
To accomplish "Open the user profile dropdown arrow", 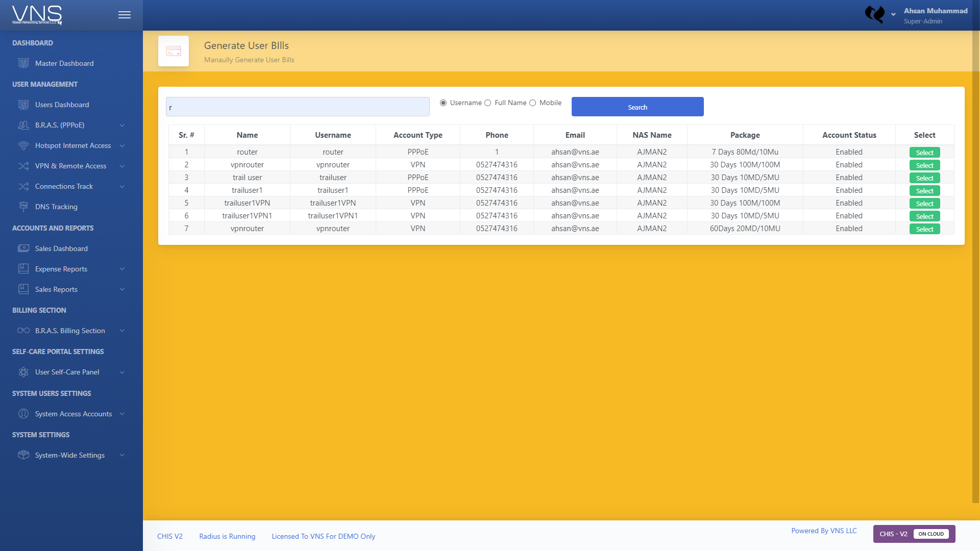I will [893, 15].
